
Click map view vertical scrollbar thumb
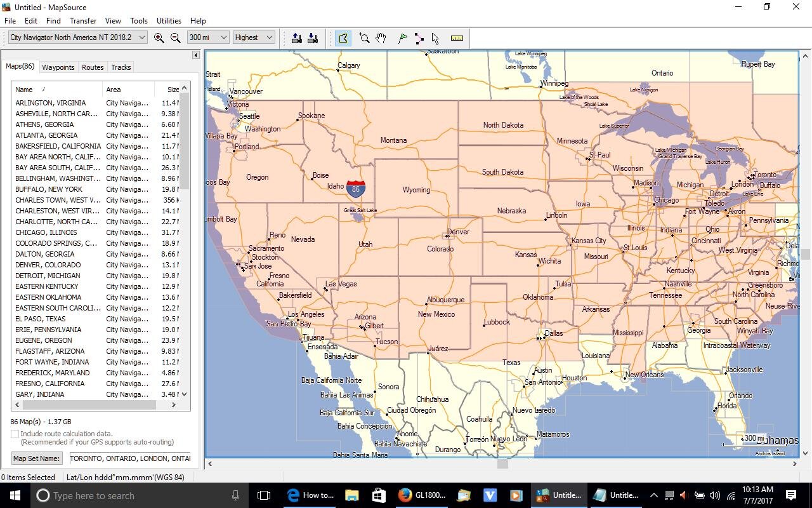tap(806, 254)
